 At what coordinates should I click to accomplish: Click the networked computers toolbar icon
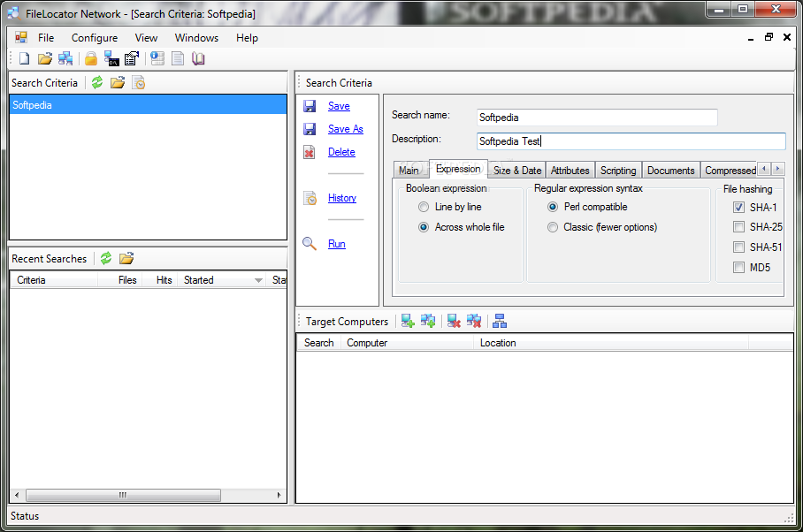click(65, 59)
